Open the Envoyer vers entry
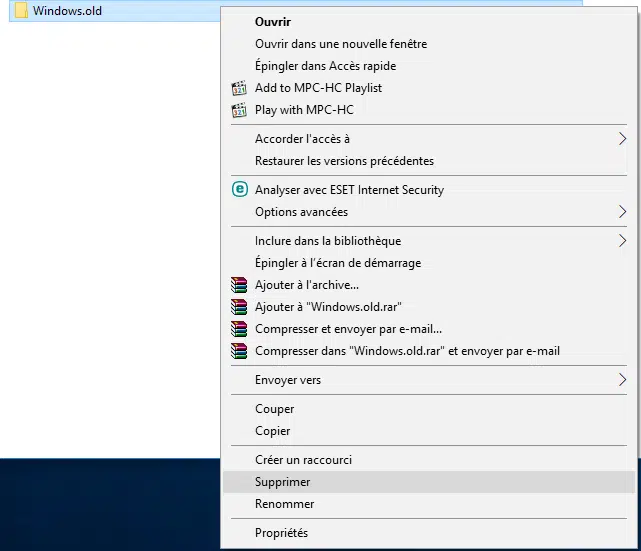This screenshot has height=551, width=641. pyautogui.click(x=429, y=380)
